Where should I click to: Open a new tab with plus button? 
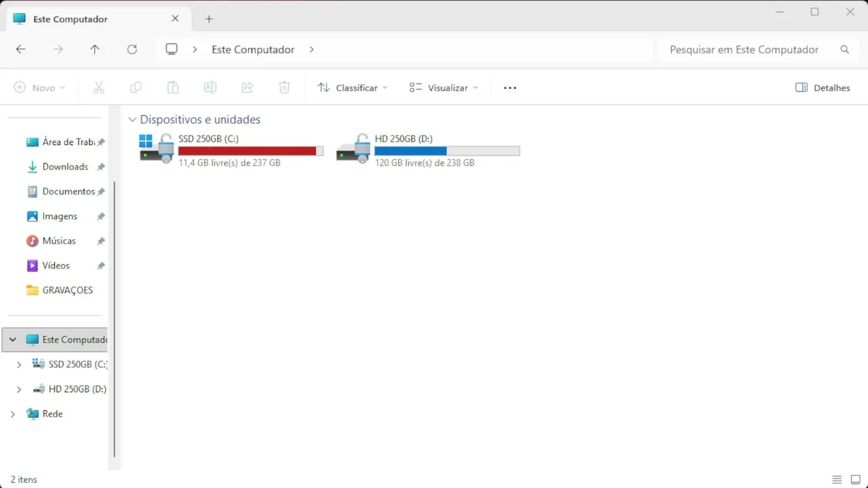coord(209,19)
